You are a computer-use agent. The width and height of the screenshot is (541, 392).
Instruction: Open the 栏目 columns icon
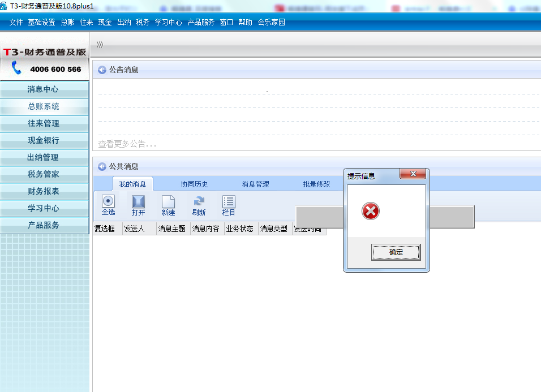(229, 201)
